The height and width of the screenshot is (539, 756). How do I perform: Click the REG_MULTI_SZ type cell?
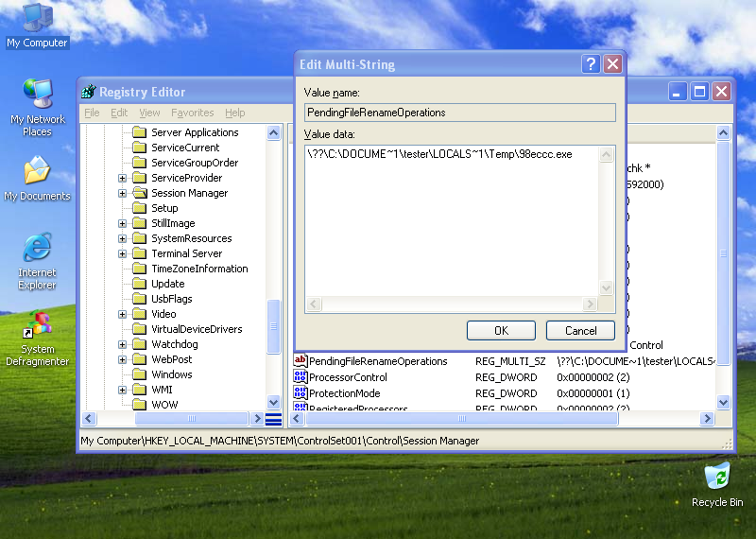510,361
